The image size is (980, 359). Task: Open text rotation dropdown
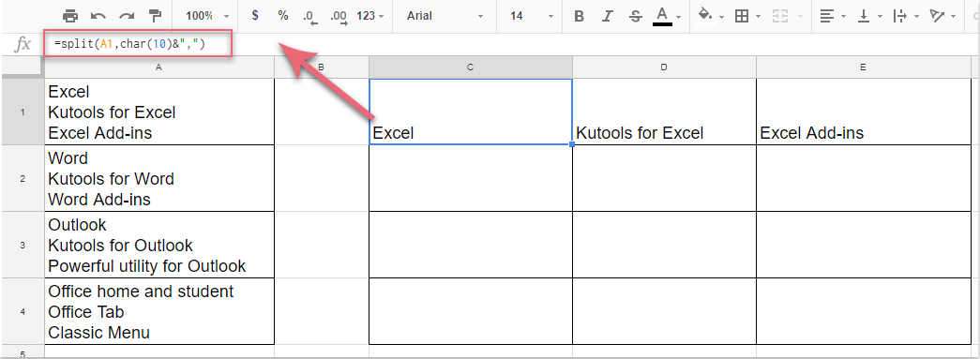(x=942, y=16)
